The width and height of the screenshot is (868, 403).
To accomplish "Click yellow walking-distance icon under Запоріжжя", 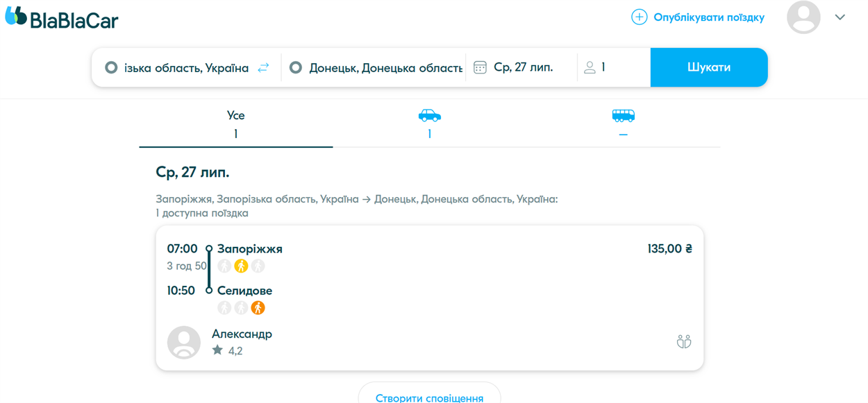I will 241,266.
